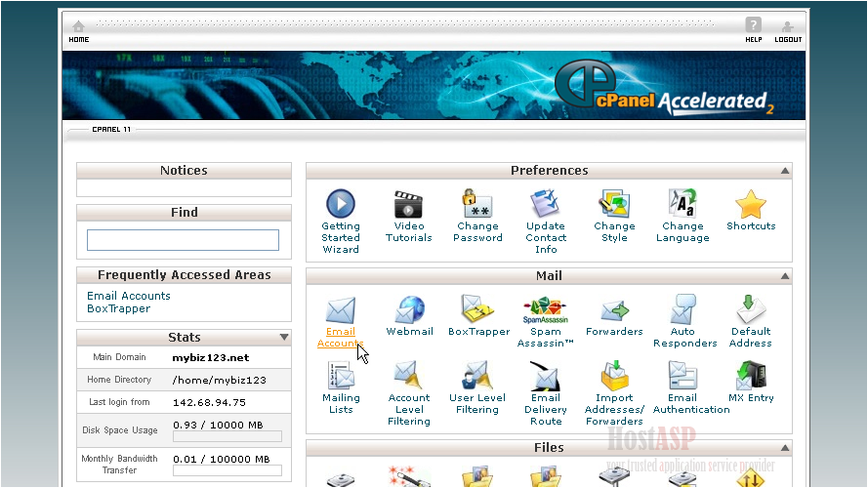
Task: Open BoxTrapper link in Frequently Accessed Areas
Action: coord(118,308)
